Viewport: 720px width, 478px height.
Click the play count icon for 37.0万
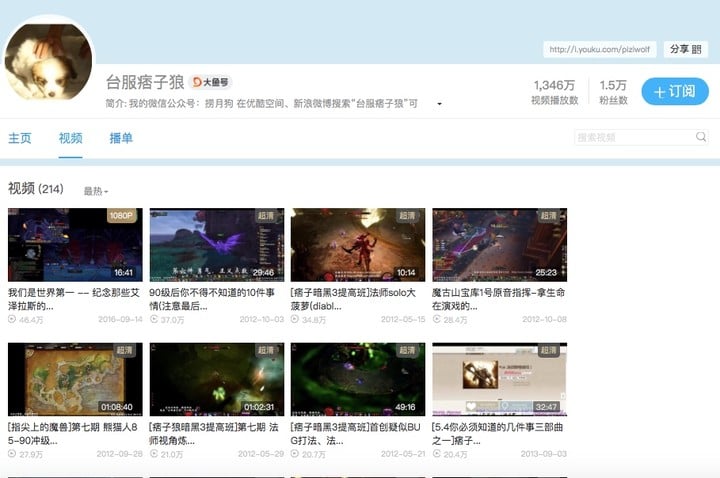(154, 319)
